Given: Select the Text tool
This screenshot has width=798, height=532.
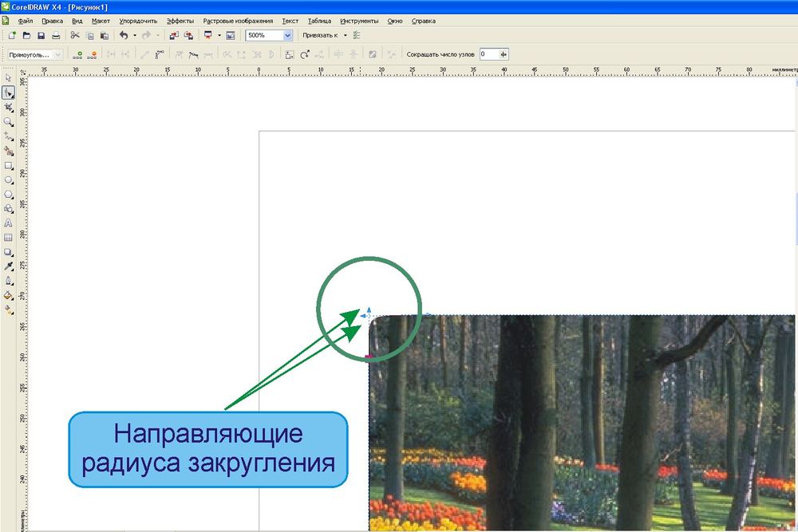Looking at the screenshot, I should [8, 223].
